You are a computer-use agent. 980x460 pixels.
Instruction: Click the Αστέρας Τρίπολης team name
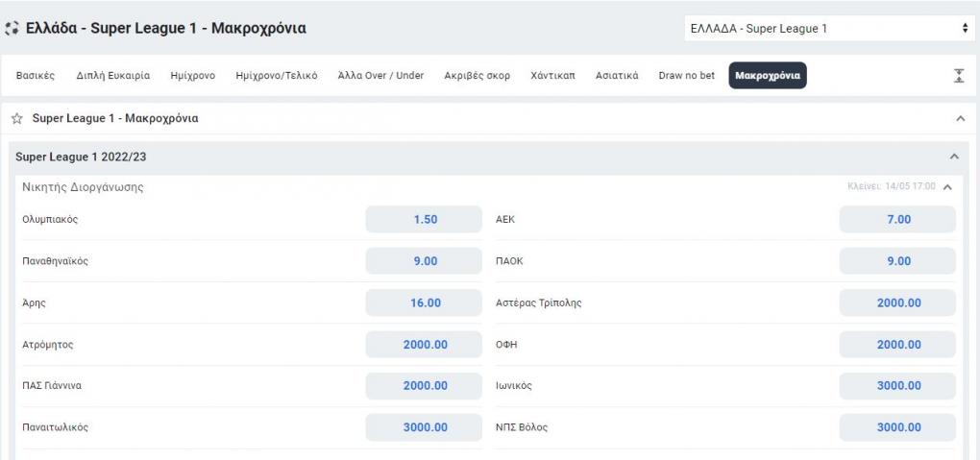[x=539, y=303]
